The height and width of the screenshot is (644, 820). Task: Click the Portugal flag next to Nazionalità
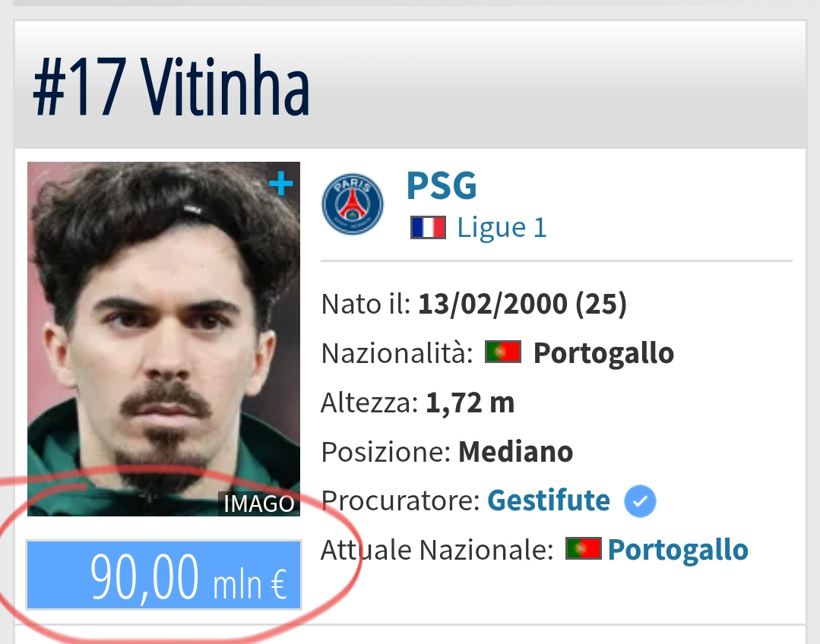[503, 352]
